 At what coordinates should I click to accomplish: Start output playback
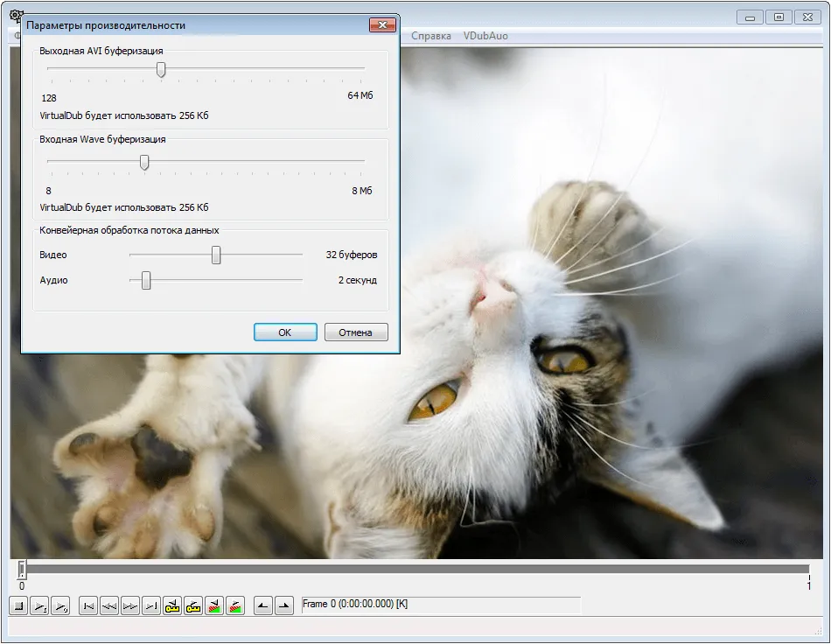[x=61, y=605]
